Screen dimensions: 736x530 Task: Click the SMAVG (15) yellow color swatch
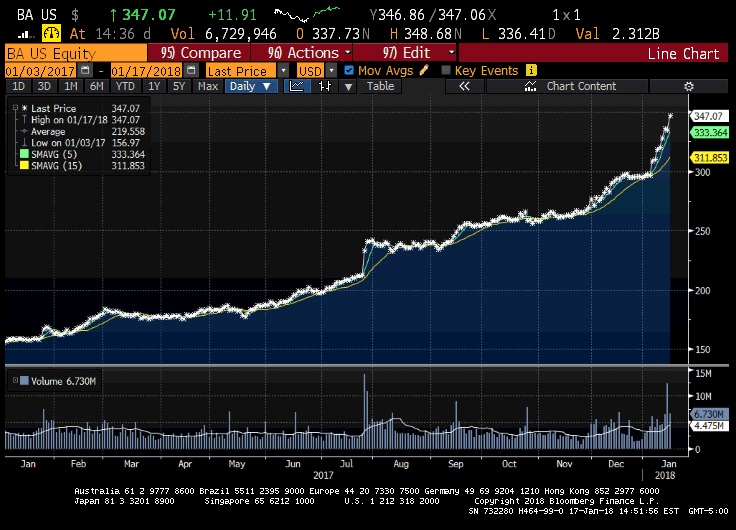tap(24, 165)
